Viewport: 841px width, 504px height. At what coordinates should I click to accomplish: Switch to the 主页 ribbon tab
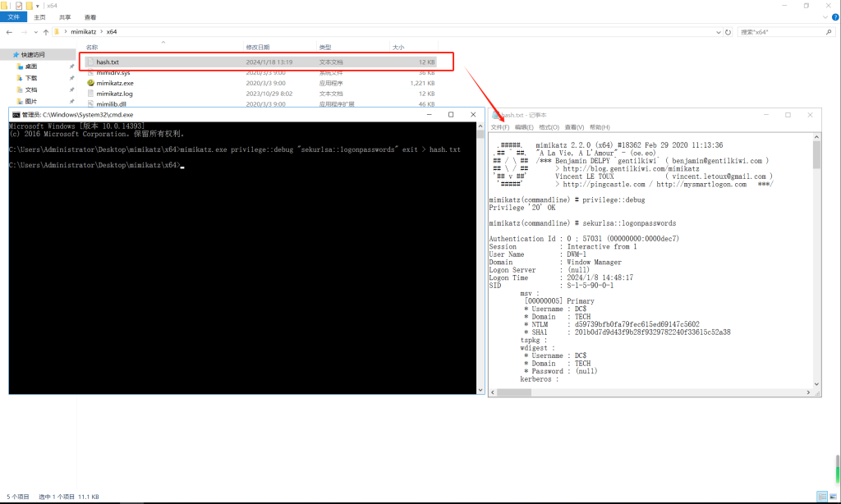tap(39, 17)
